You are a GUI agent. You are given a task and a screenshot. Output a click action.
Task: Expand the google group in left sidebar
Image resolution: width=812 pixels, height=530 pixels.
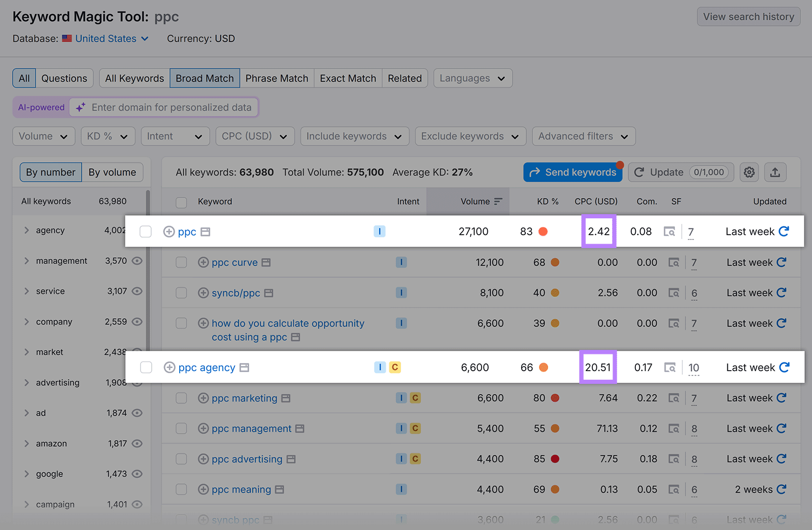[x=26, y=474]
